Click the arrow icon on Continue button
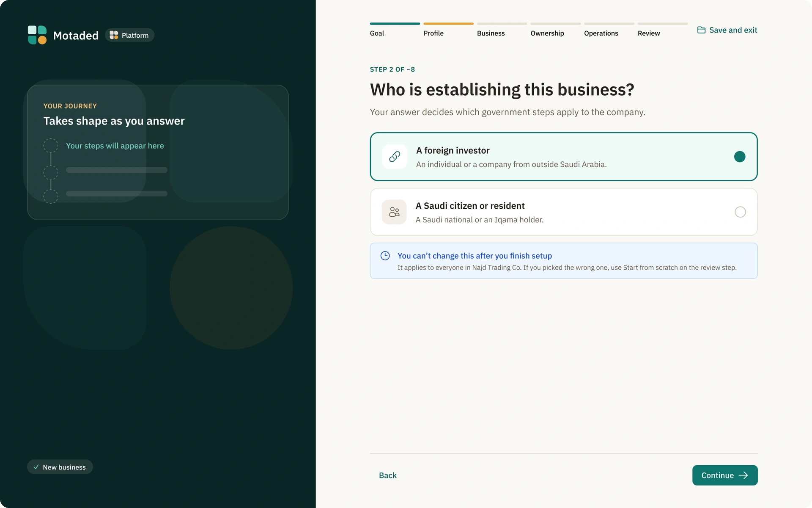812x508 pixels. 743,475
